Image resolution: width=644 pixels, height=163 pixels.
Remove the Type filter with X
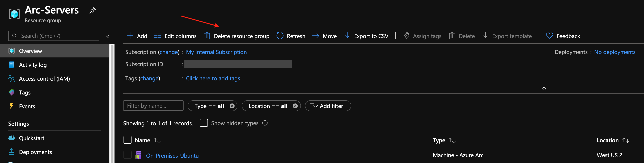[x=232, y=106]
